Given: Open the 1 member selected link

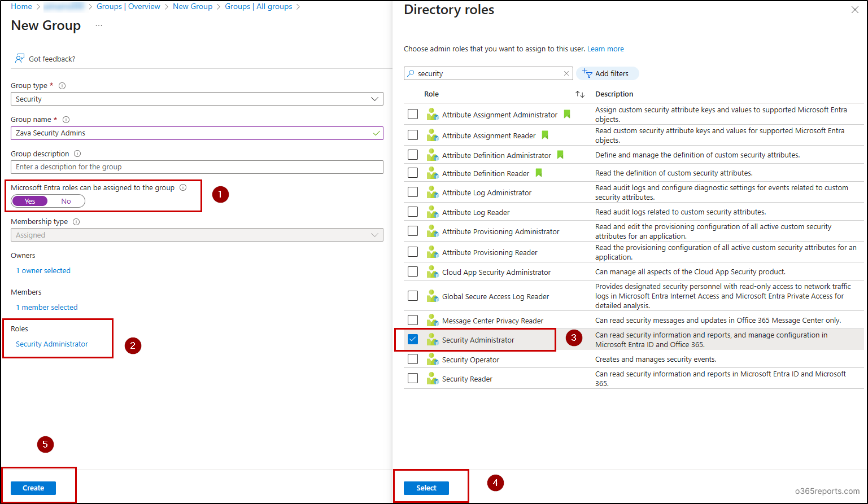Looking at the screenshot, I should coord(47,308).
